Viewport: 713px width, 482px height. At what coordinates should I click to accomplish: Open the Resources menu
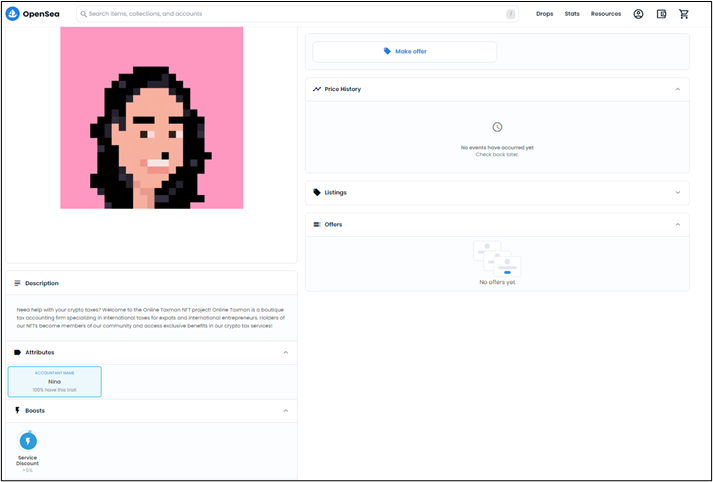[606, 14]
